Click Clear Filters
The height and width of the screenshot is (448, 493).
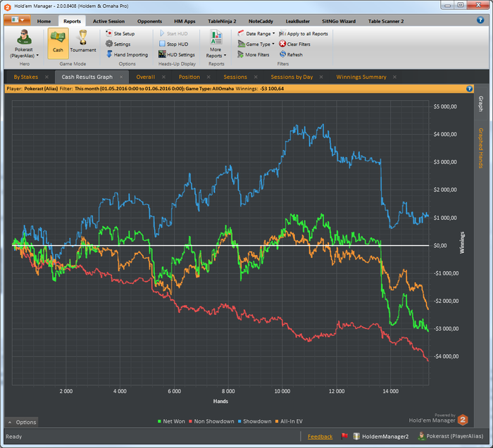click(x=294, y=44)
